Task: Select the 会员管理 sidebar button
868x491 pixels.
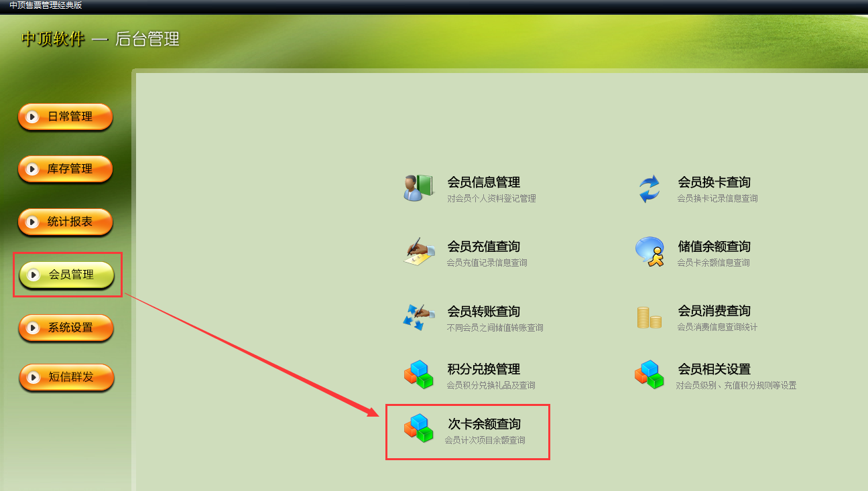Action: coord(66,275)
